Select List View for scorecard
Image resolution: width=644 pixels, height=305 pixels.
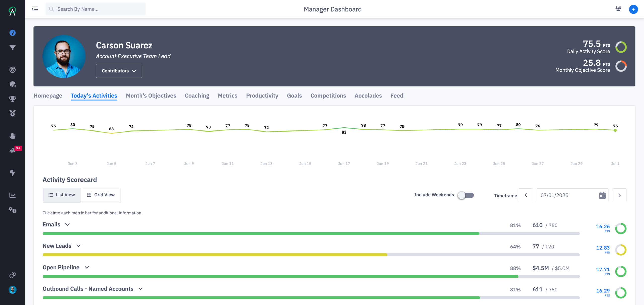[62, 195]
